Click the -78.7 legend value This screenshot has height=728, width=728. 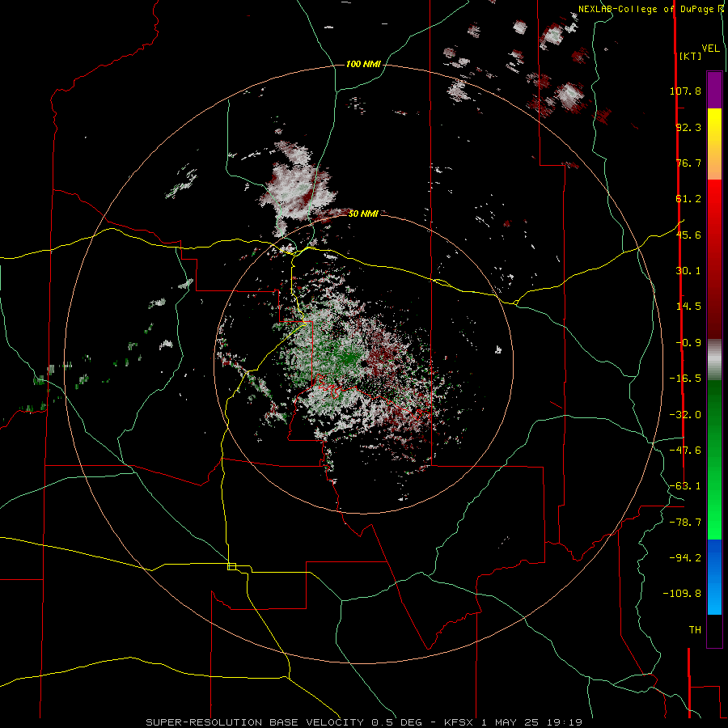(685, 523)
